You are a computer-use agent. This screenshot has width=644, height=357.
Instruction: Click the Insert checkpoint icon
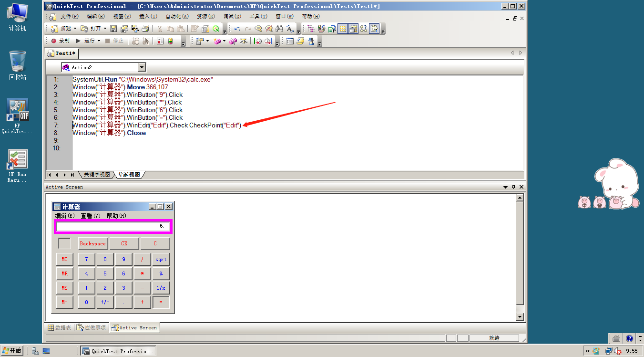200,41
